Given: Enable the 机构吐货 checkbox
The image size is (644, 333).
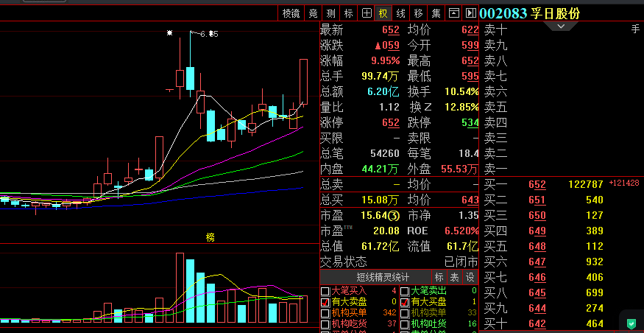Looking at the screenshot, I should (x=404, y=324).
